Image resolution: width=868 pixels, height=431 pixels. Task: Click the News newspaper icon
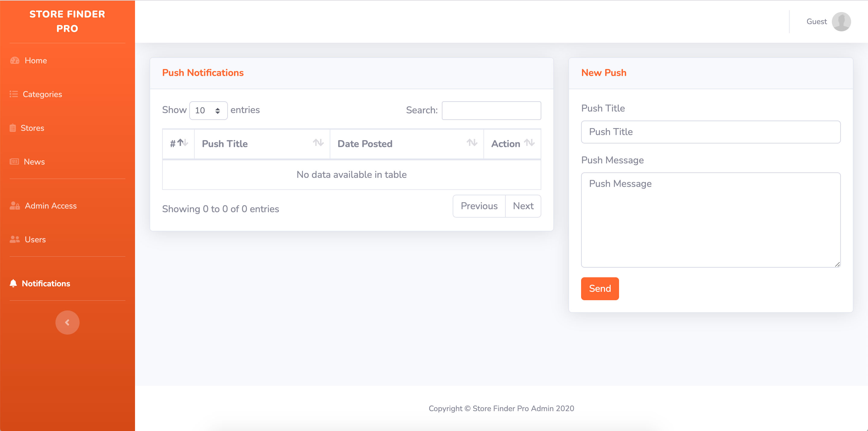point(14,162)
